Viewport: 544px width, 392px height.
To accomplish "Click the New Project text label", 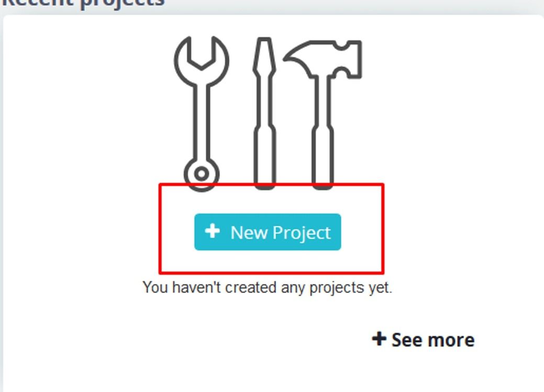I will tap(280, 232).
